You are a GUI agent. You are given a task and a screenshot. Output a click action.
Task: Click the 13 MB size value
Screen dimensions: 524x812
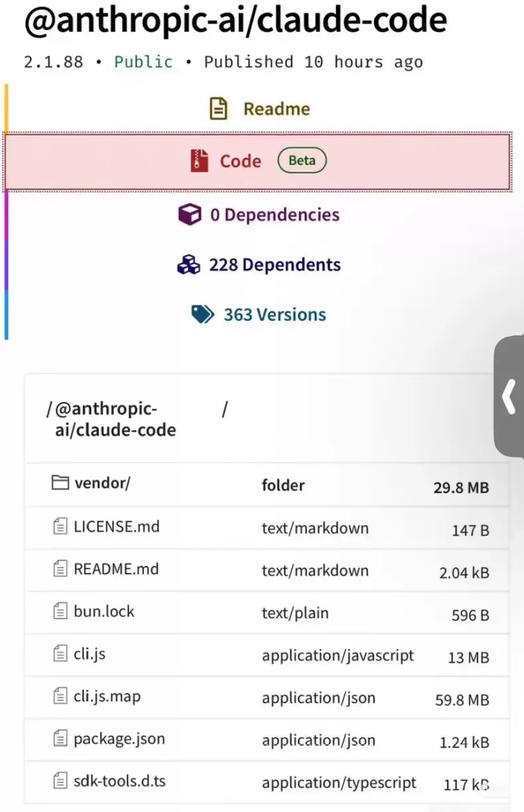468,658
